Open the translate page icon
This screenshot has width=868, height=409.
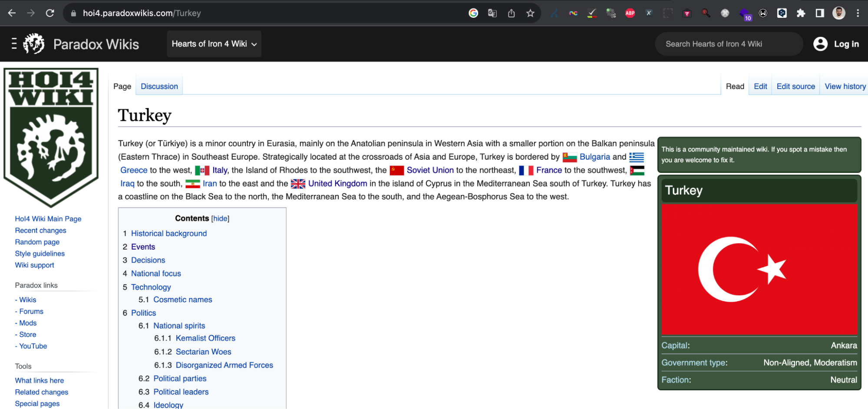click(x=492, y=13)
